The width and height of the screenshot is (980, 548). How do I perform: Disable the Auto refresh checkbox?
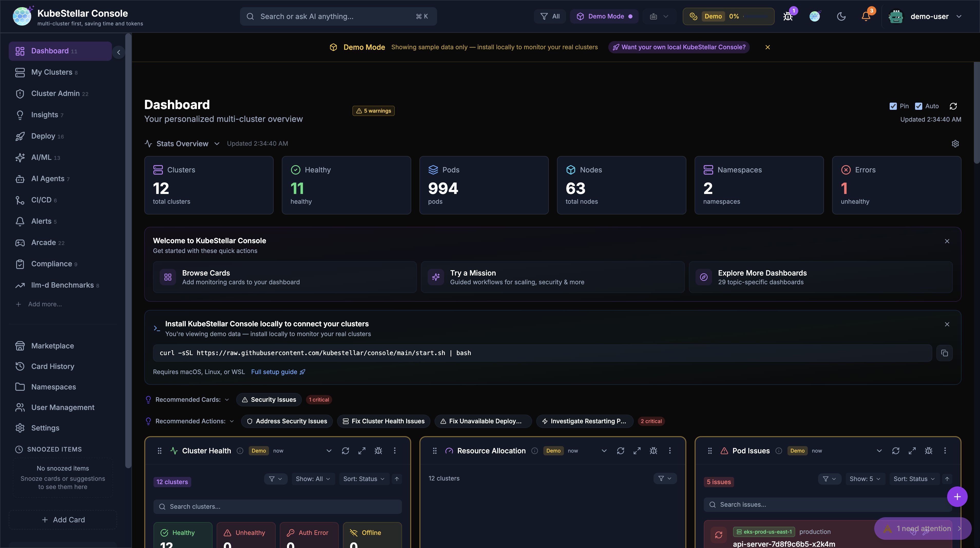(x=919, y=106)
